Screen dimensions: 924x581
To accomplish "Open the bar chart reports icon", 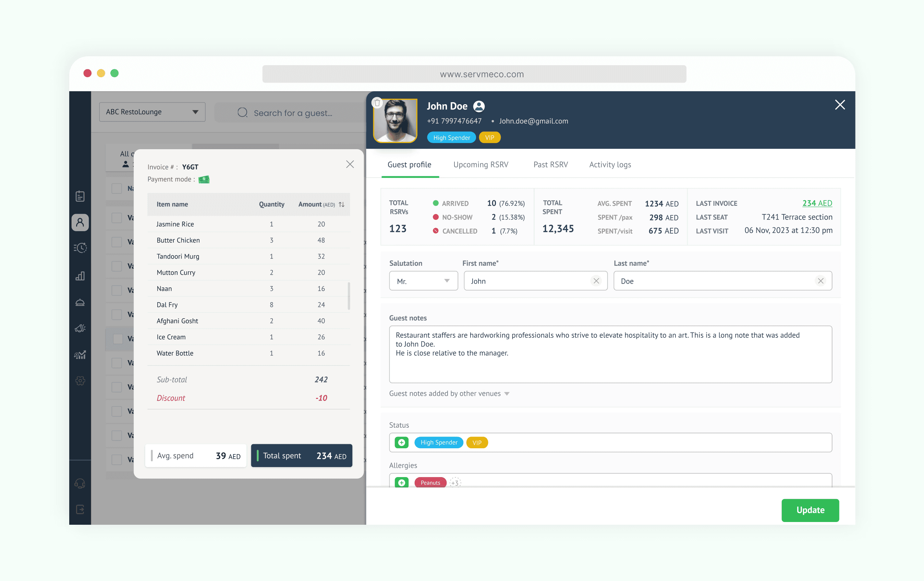I will pos(80,276).
